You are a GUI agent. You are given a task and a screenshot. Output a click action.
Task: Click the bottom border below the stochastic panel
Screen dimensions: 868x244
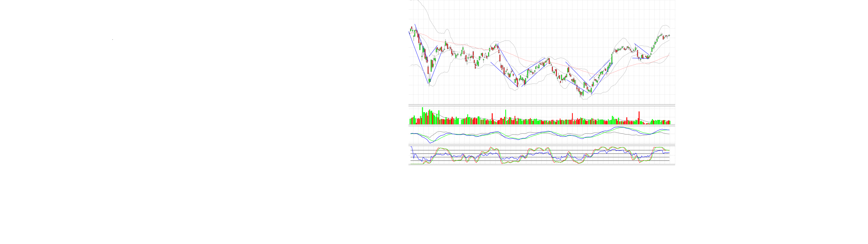[542, 165]
